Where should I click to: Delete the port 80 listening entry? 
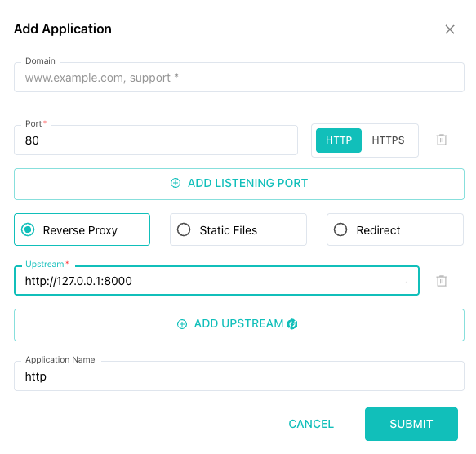(x=442, y=140)
